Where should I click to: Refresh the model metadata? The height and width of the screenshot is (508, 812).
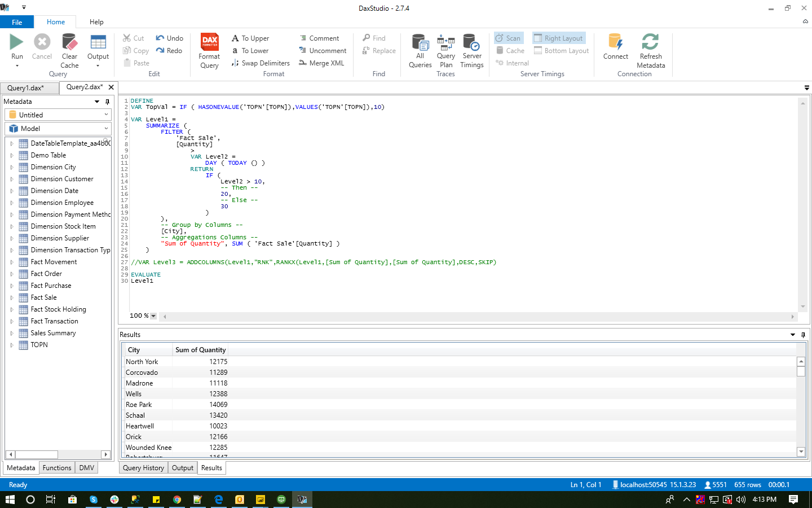651,51
